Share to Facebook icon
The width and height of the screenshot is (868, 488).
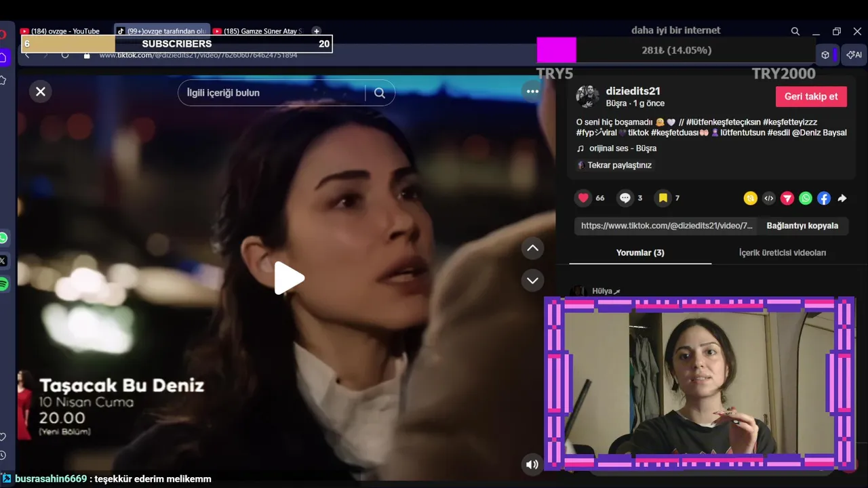[x=823, y=199]
